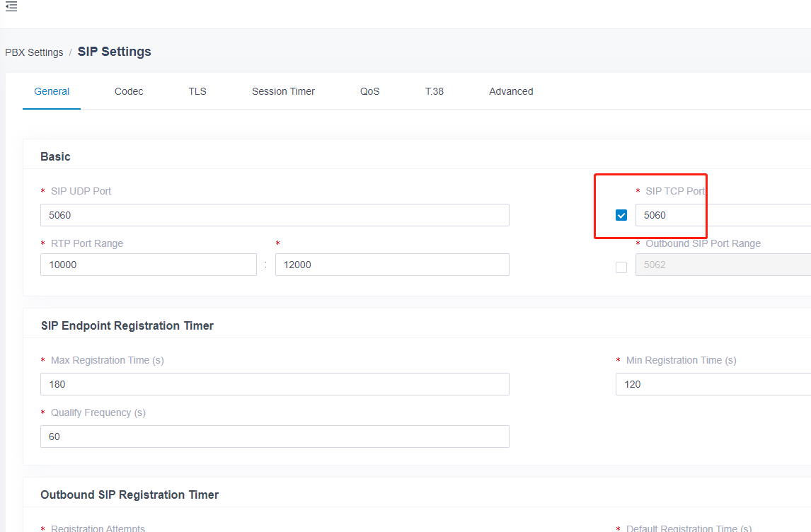Screen dimensions: 811x532
Task: Select the General tab
Action: [x=52, y=91]
